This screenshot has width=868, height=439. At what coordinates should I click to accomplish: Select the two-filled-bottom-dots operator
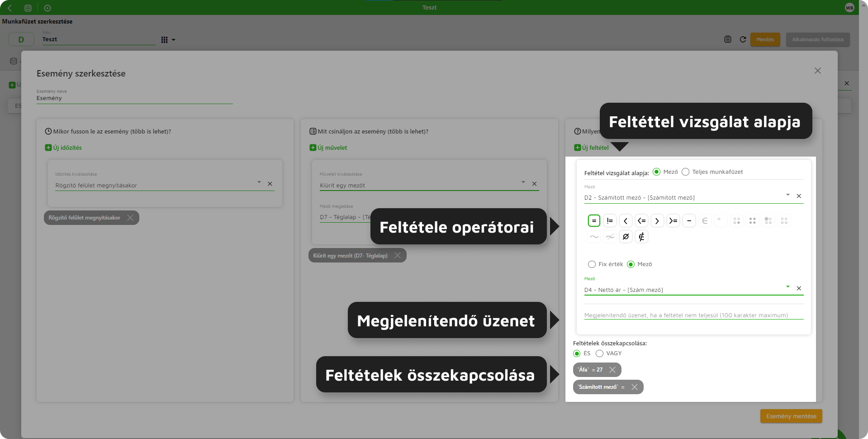point(736,221)
